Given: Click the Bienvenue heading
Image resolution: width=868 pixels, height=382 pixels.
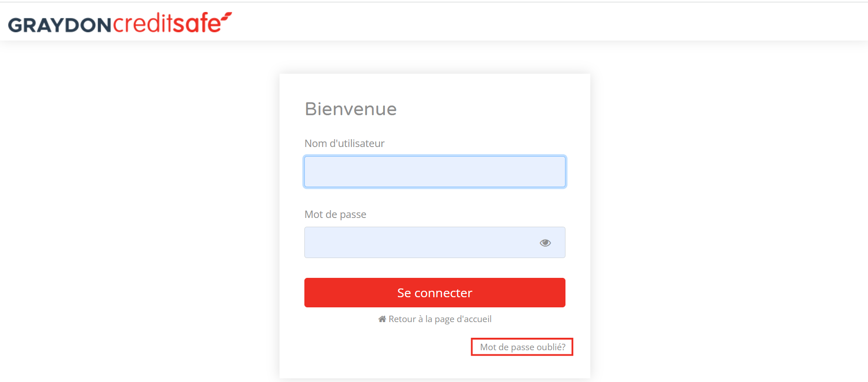Looking at the screenshot, I should click(350, 109).
